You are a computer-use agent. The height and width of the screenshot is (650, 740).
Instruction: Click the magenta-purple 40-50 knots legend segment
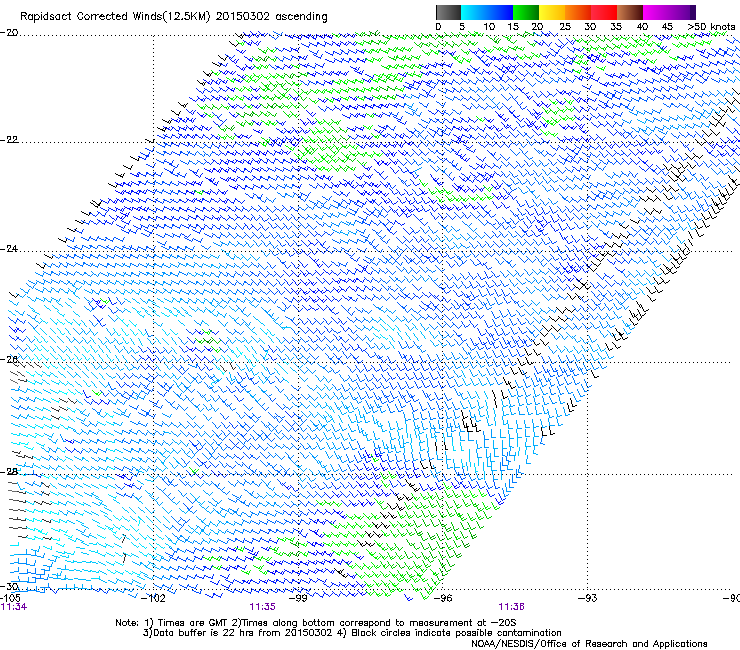(x=669, y=12)
